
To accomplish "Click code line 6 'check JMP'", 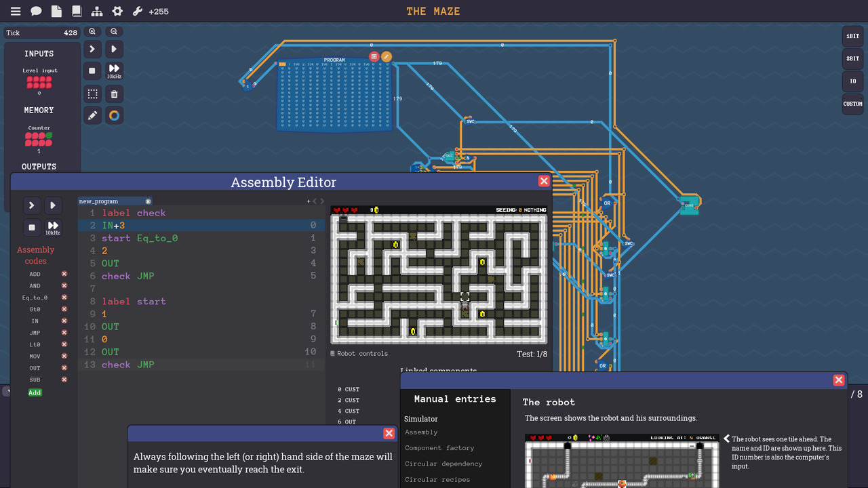I will click(127, 276).
